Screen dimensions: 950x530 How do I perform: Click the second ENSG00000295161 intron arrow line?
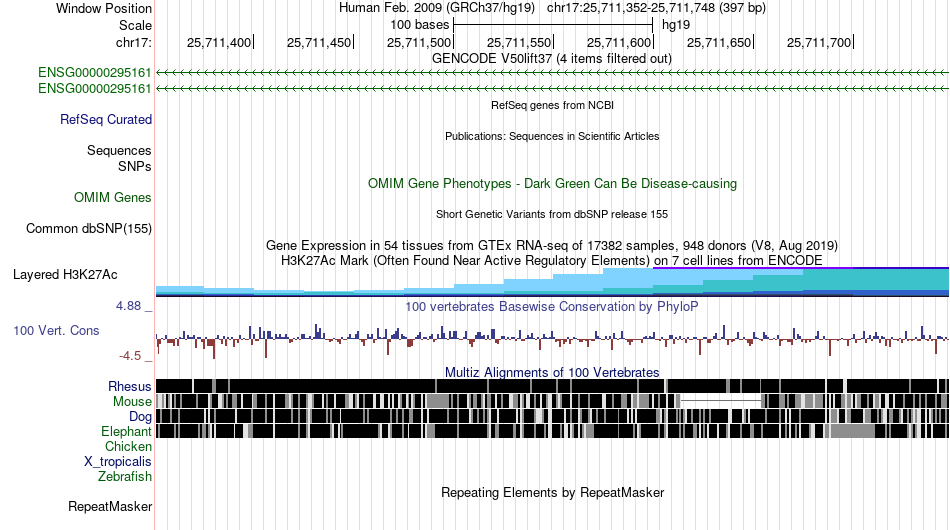click(552, 88)
